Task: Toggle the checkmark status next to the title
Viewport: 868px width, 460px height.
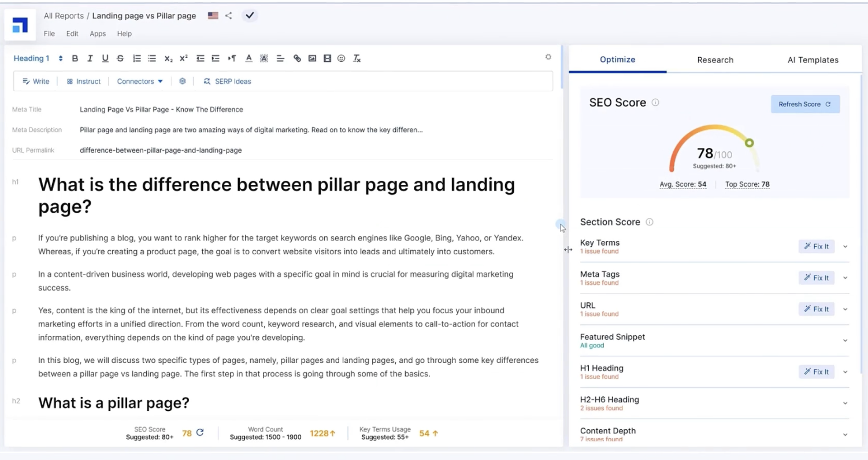Action: click(x=250, y=16)
